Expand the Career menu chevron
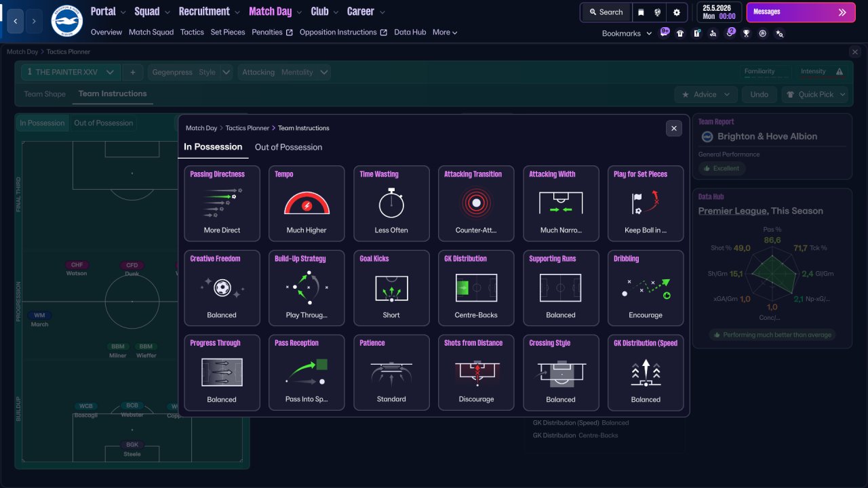Screen dimensions: 868x488 tap(382, 12)
